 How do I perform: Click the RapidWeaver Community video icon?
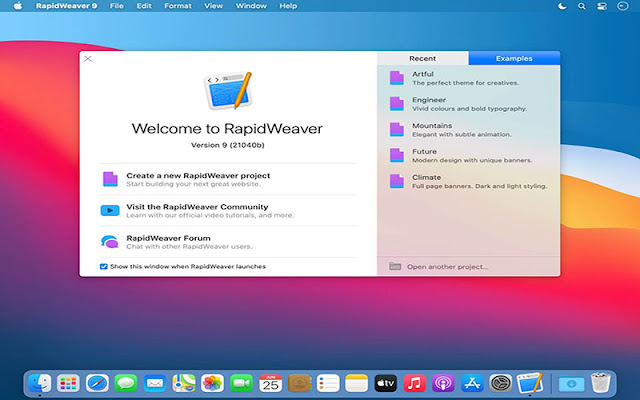click(110, 211)
